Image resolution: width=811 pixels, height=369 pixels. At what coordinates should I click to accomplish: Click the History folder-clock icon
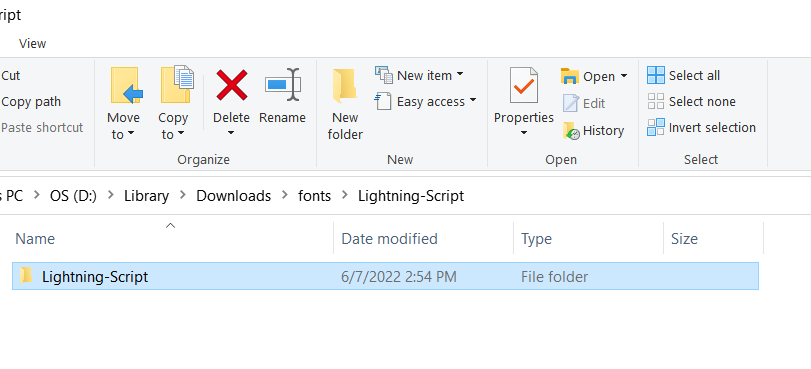pos(571,131)
